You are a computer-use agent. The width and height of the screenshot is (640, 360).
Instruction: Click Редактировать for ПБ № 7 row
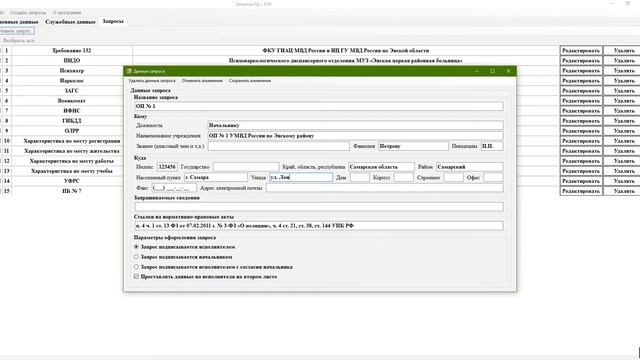tap(581, 191)
